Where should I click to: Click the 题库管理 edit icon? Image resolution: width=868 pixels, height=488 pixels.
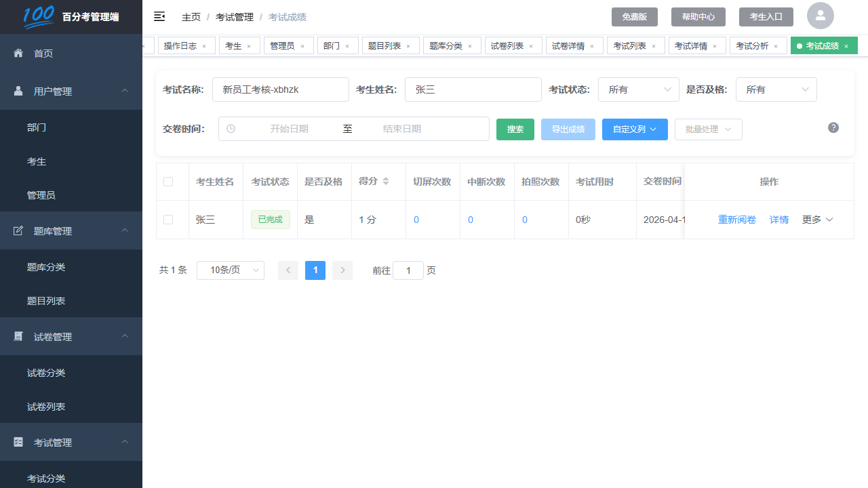tap(18, 230)
